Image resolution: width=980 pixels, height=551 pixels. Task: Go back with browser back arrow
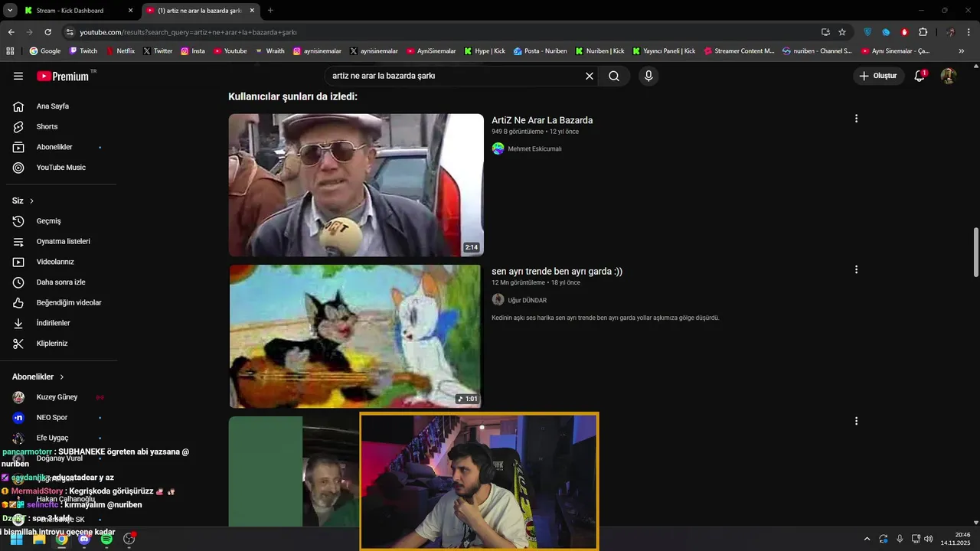11,32
